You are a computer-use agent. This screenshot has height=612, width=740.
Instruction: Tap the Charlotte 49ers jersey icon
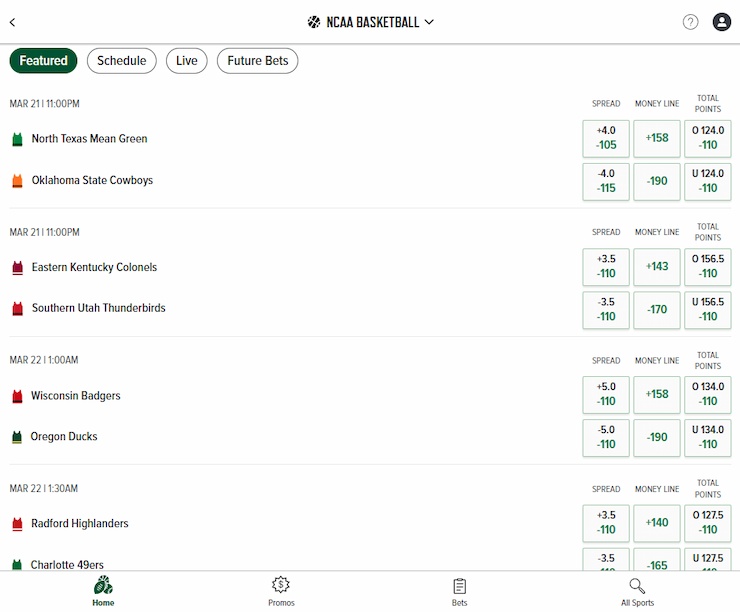coord(17,564)
